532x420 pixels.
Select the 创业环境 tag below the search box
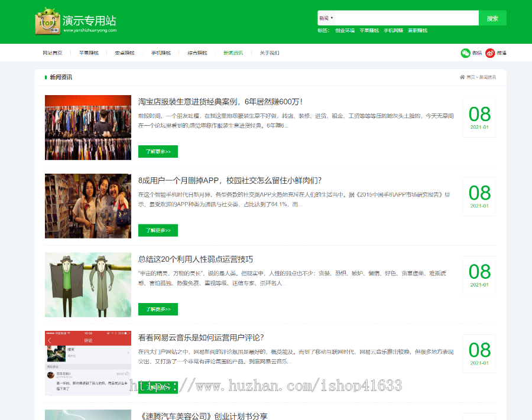pyautogui.click(x=345, y=30)
